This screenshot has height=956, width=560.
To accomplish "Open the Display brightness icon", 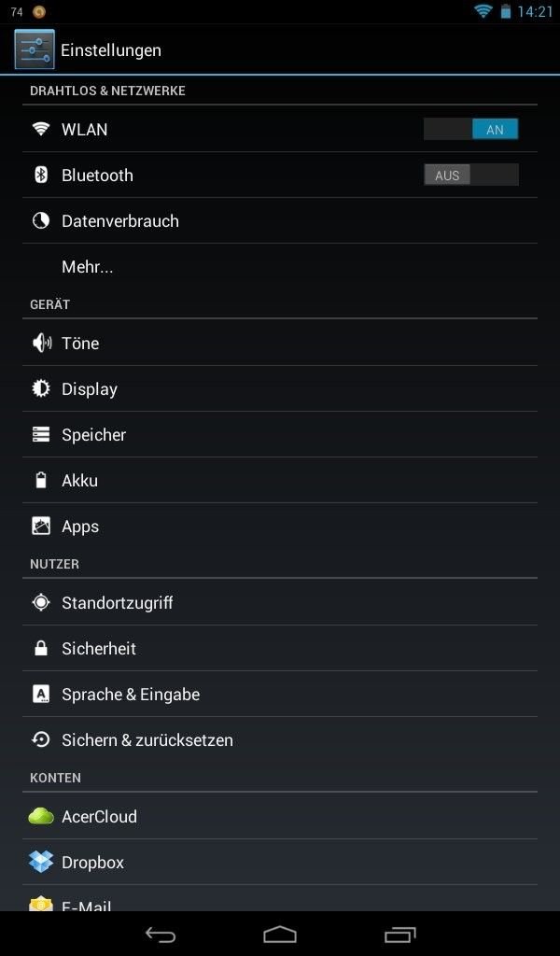I will point(41,389).
